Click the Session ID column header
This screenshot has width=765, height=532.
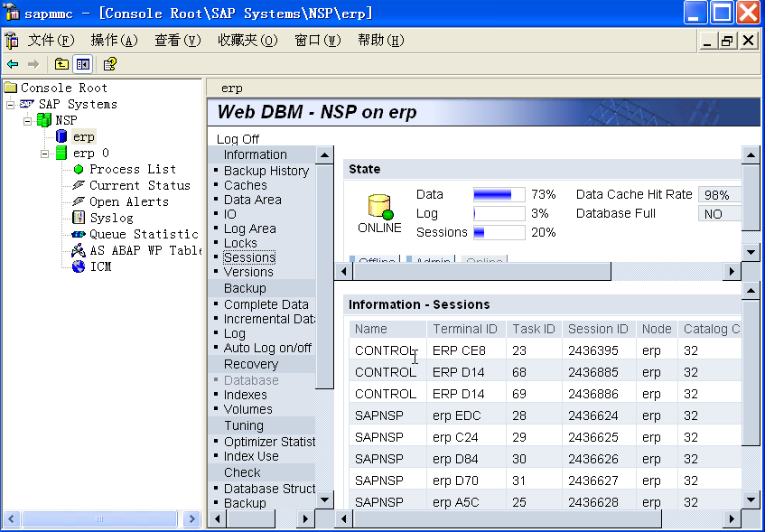click(x=597, y=329)
